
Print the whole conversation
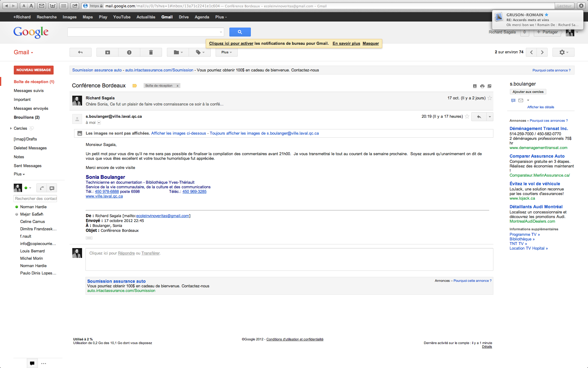(482, 86)
